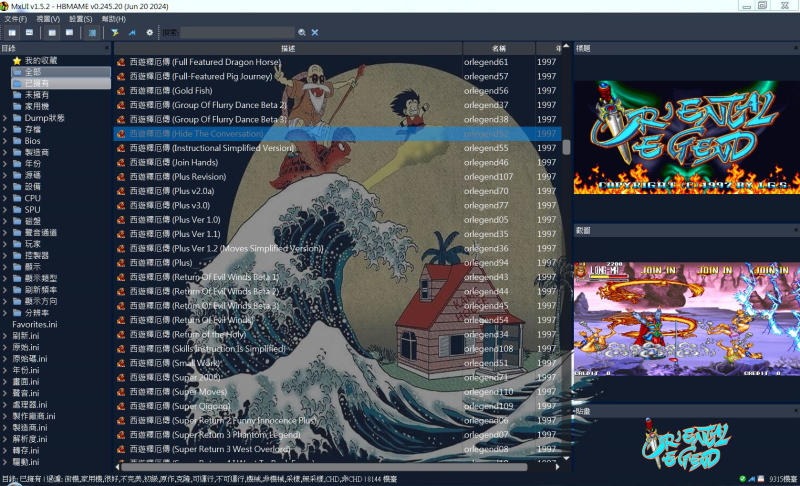Expand the Bios tree node
The height and width of the screenshot is (486, 800).
(5, 141)
